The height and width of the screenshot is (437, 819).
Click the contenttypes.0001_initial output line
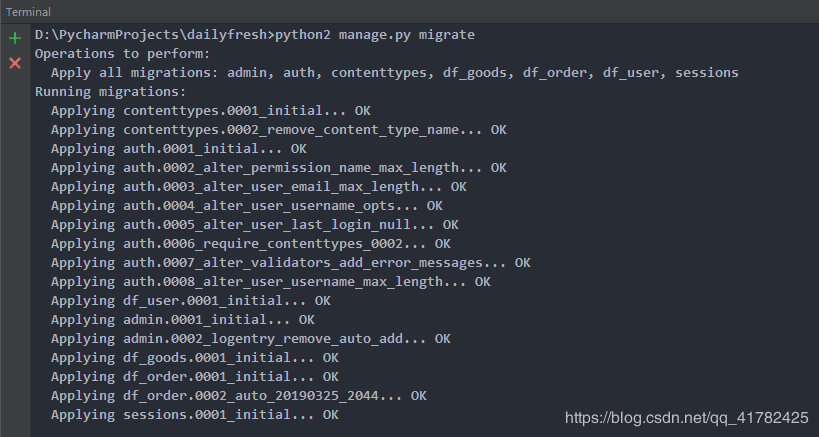click(x=210, y=111)
